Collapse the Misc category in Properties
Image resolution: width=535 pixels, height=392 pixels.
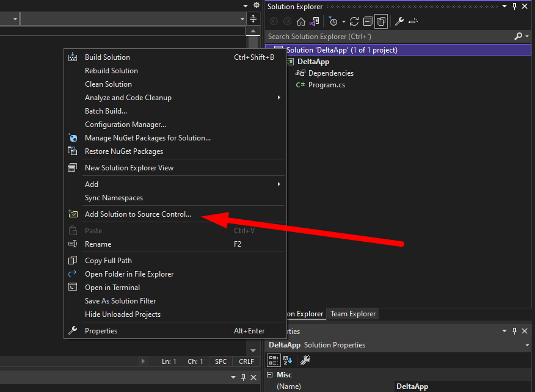click(271, 375)
